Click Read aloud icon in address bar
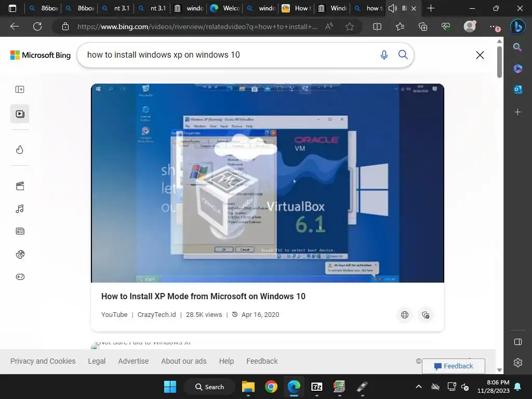 click(x=329, y=26)
